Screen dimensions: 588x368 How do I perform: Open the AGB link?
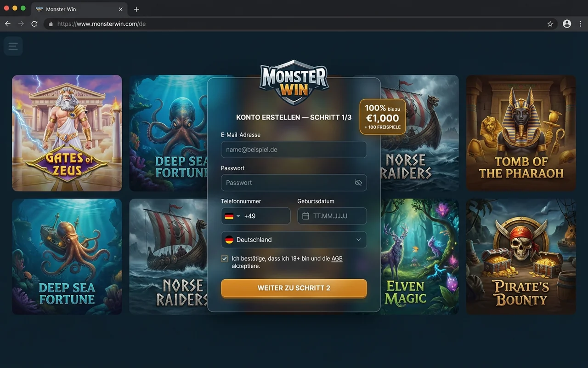(337, 259)
